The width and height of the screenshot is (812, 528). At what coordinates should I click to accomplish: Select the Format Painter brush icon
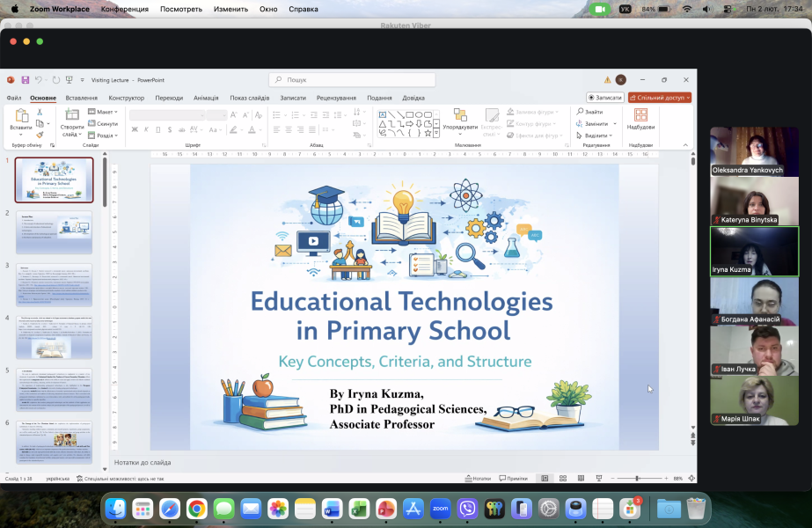(x=40, y=135)
